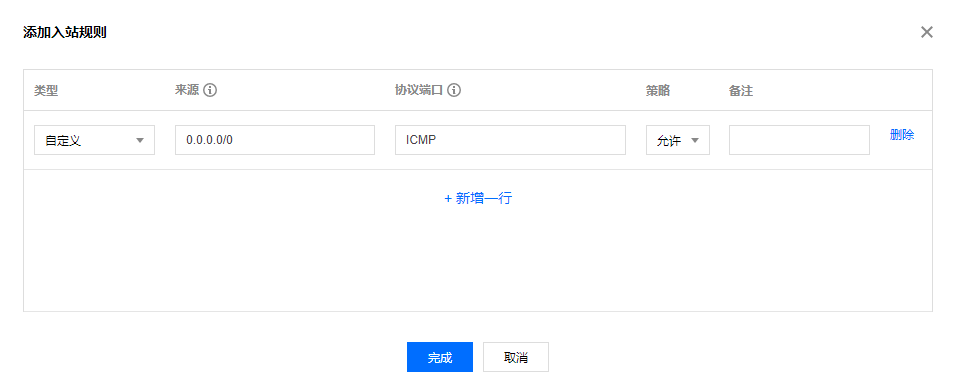Click the 完成 button
The width and height of the screenshot is (958, 386).
click(x=440, y=357)
